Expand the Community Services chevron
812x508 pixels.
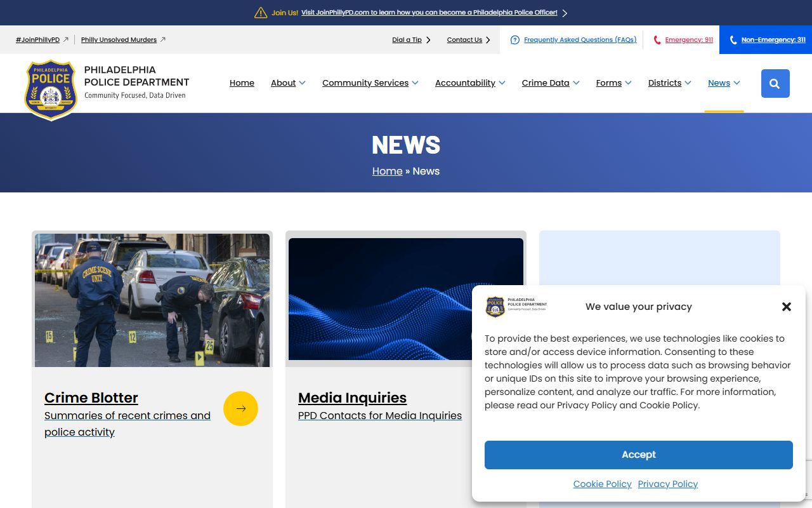pos(415,83)
